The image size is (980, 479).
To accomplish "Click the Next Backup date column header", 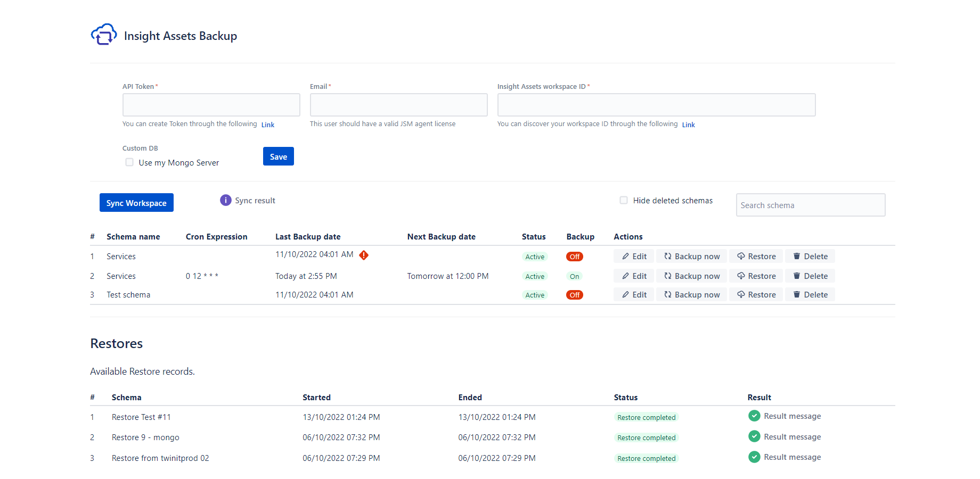I will [x=442, y=237].
